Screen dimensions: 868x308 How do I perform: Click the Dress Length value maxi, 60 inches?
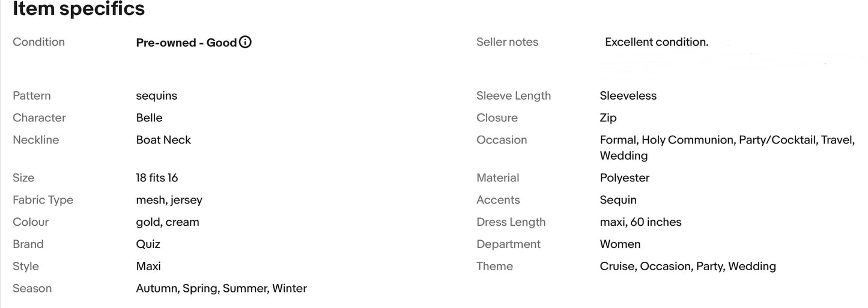click(641, 222)
